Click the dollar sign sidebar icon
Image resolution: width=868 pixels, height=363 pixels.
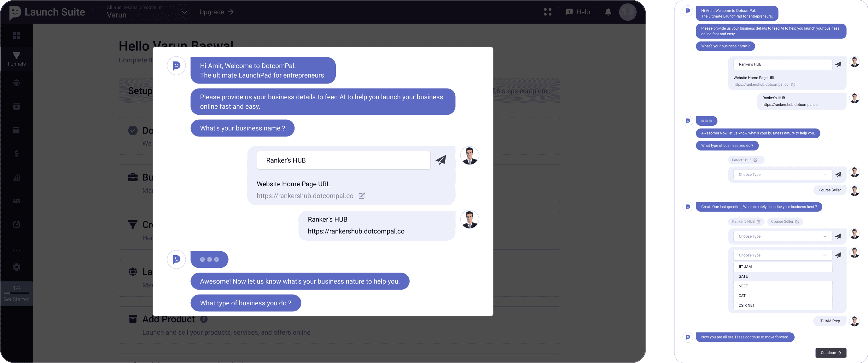click(16, 153)
